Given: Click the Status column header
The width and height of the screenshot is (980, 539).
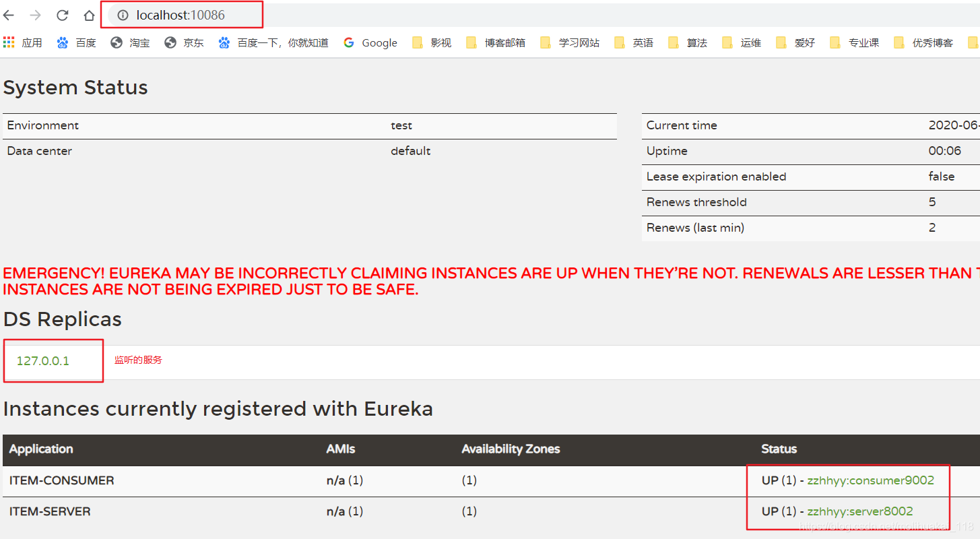Looking at the screenshot, I should tap(779, 449).
